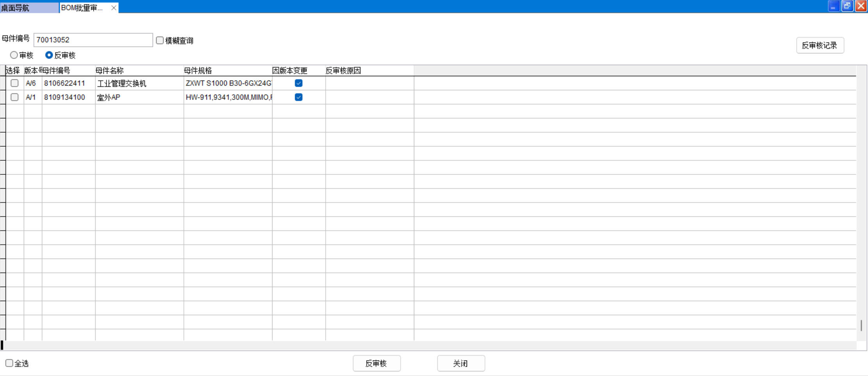The height and width of the screenshot is (376, 868).
Task: Click the vertical scrollbar thumb of grid
Action: click(x=861, y=325)
